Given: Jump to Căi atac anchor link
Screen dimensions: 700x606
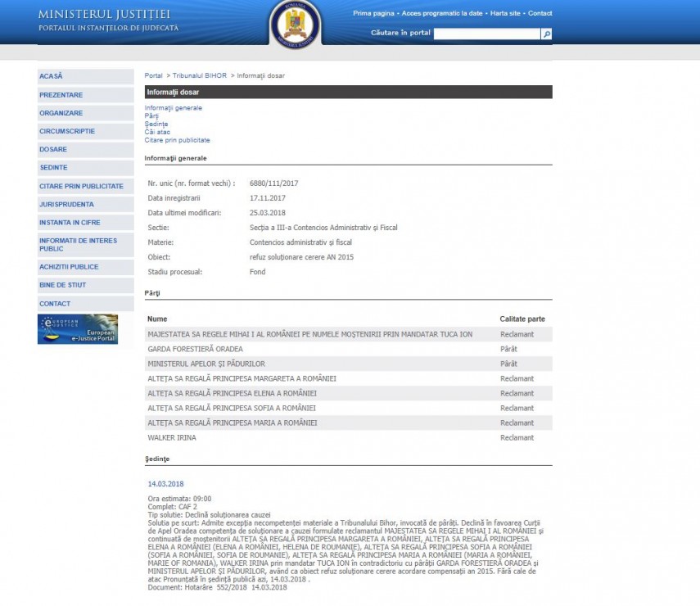Looking at the screenshot, I should pos(157,132).
